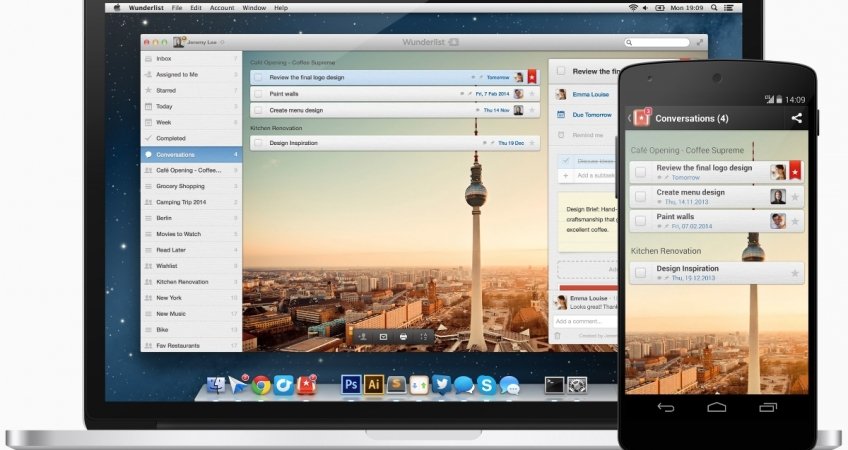Open the File menu
The height and width of the screenshot is (450, 848).
(x=177, y=8)
